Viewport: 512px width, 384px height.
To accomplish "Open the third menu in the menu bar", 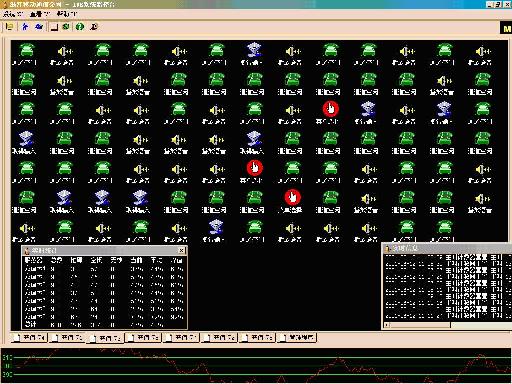I will pos(66,14).
